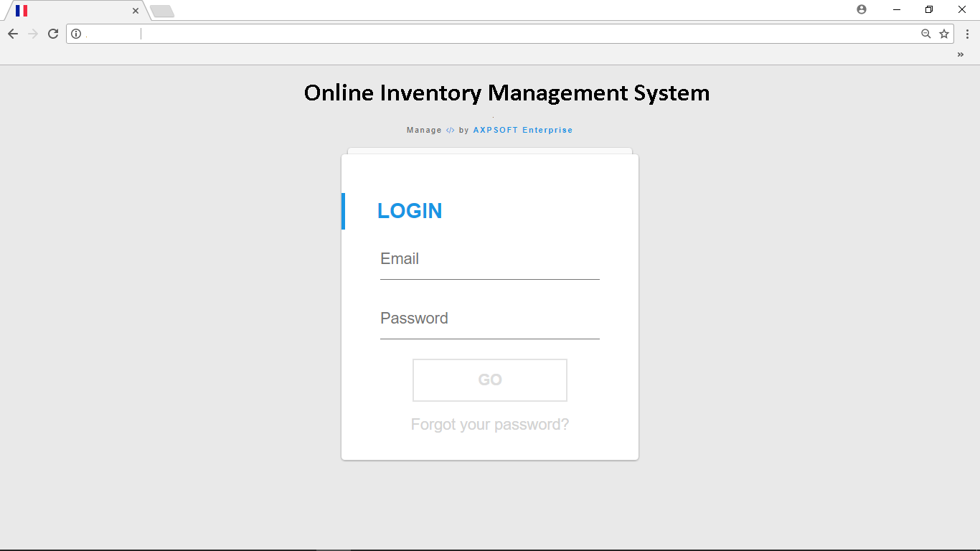Bookmark this page with the star icon
The width and height of the screenshot is (980, 551).
click(x=944, y=34)
